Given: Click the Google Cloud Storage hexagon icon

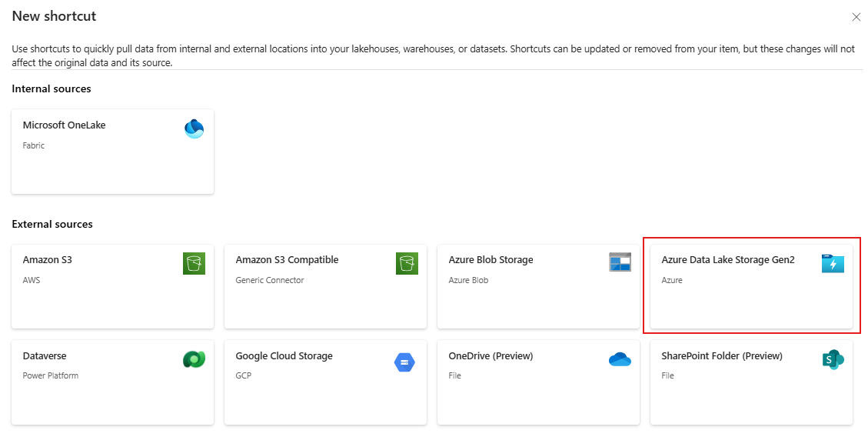Looking at the screenshot, I should (404, 362).
